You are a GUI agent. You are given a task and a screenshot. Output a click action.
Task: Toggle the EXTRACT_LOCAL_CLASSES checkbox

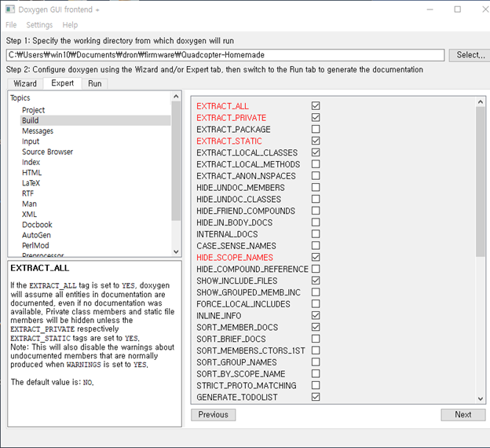coord(316,152)
